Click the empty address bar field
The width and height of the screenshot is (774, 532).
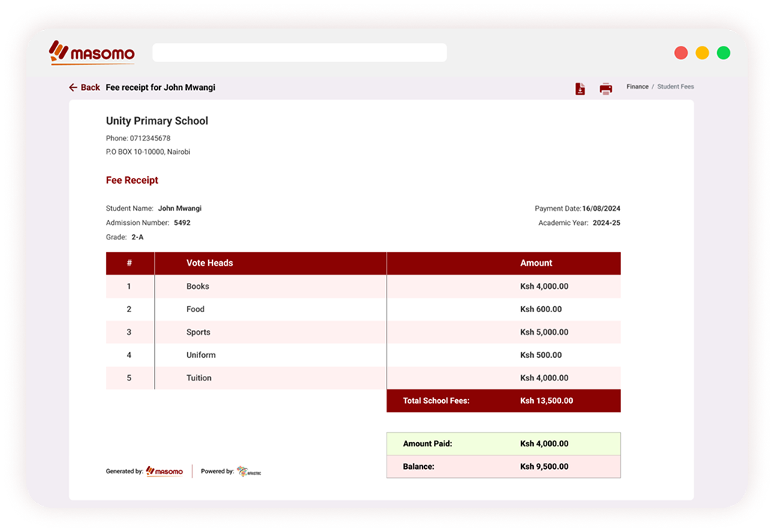(x=299, y=53)
